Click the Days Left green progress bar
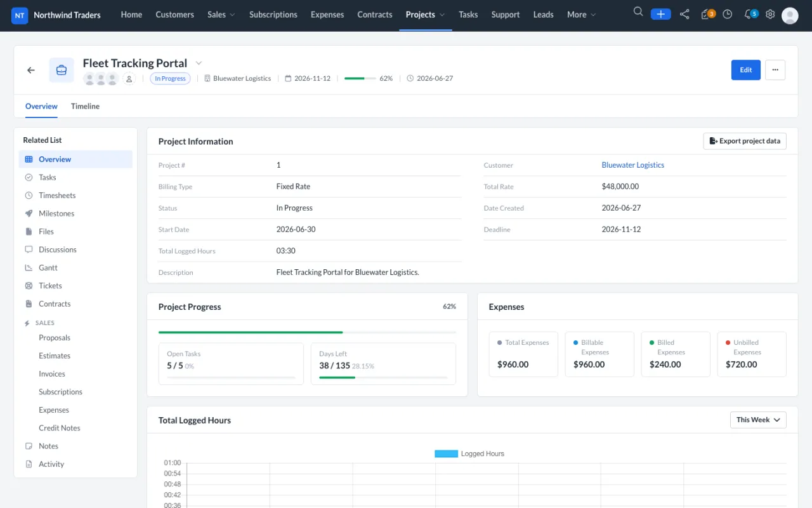 (x=383, y=378)
